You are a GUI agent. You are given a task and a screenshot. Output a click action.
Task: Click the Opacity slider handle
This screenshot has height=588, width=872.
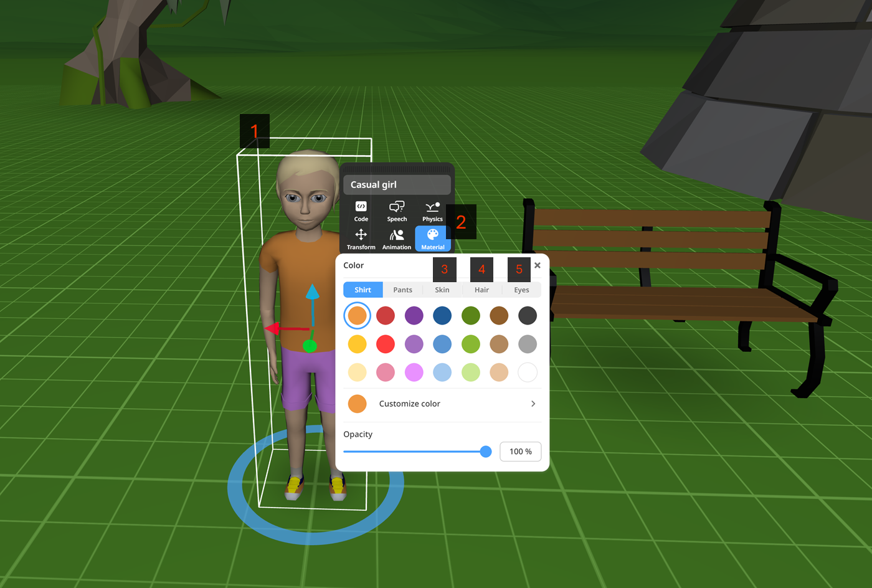486,452
